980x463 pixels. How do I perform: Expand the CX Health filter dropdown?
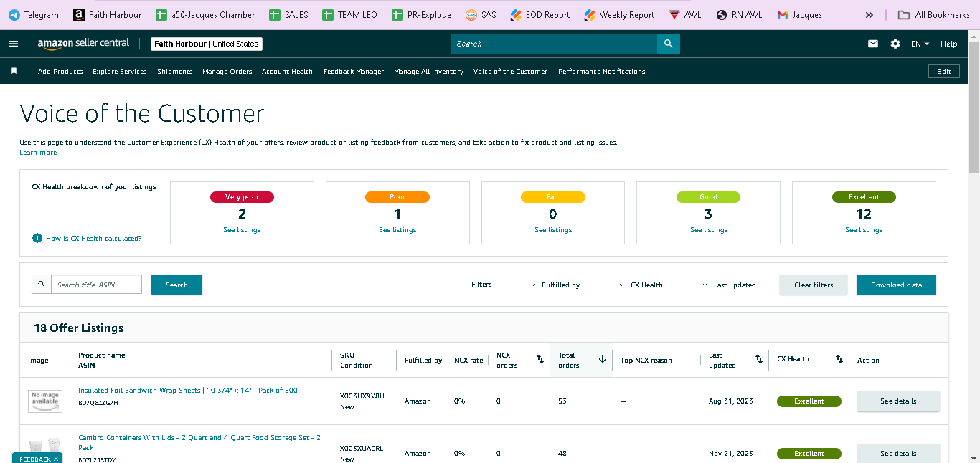669,285
